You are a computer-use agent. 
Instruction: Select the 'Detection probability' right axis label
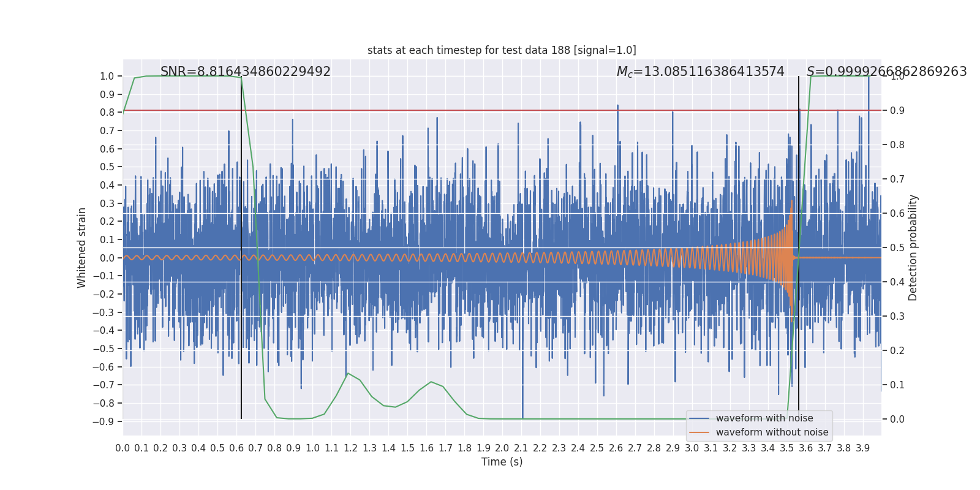pyautogui.click(x=913, y=247)
